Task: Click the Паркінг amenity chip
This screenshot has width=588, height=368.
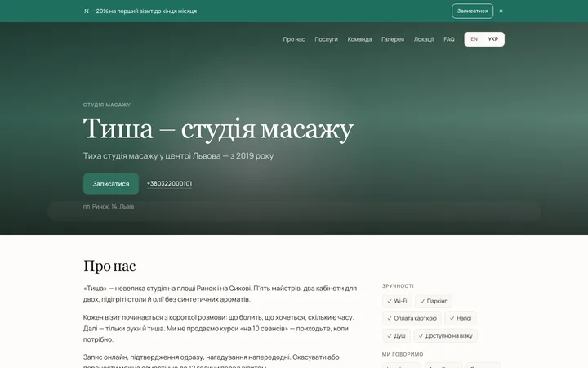Action: pyautogui.click(x=434, y=301)
